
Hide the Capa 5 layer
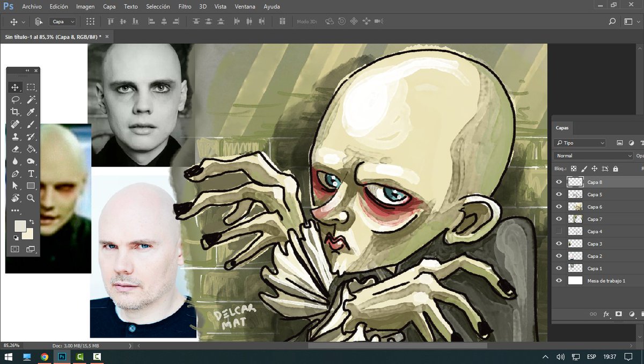pyautogui.click(x=559, y=194)
